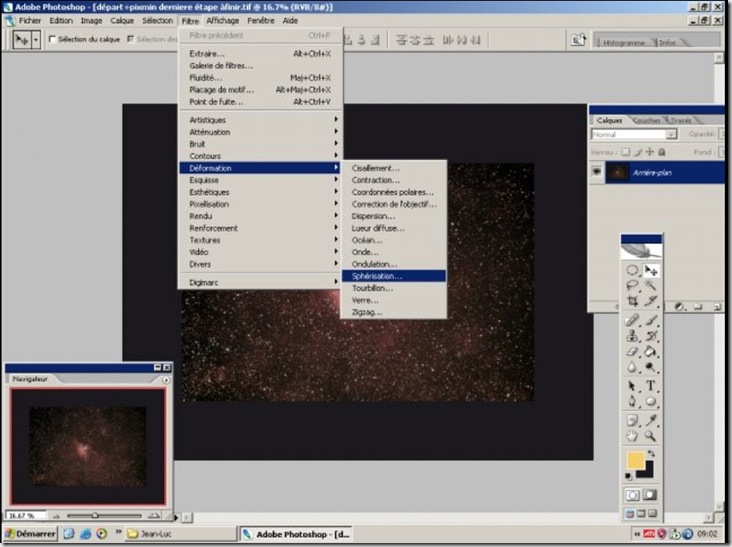Select the Slice tool
The width and height of the screenshot is (732, 547).
click(x=651, y=301)
